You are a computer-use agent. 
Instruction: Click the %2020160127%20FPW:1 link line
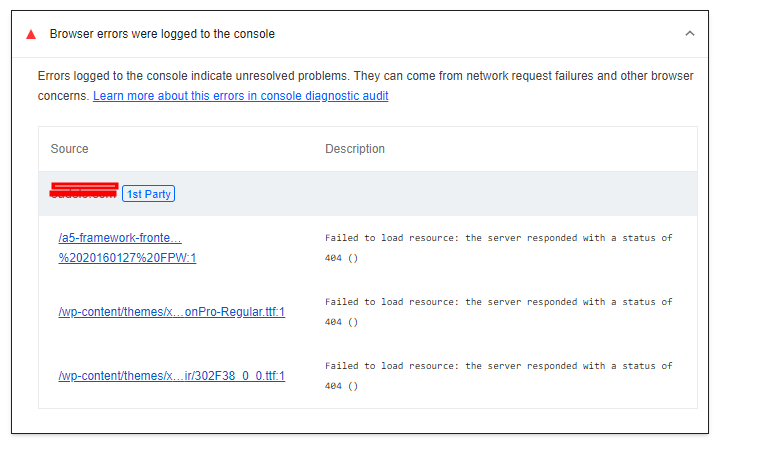pyautogui.click(x=127, y=258)
